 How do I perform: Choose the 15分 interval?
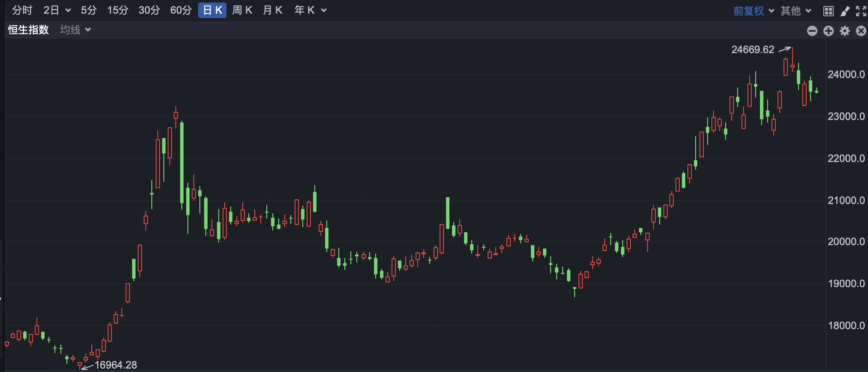(x=118, y=10)
